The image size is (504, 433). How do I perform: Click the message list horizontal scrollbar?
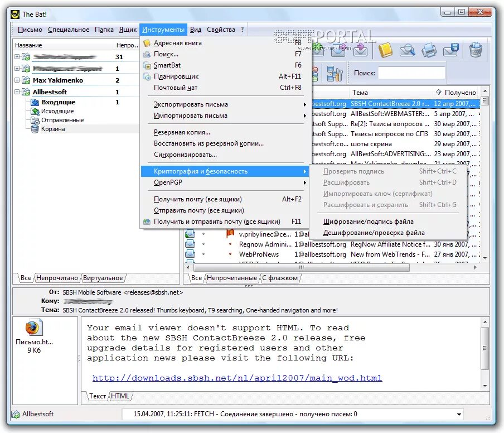[x=301, y=267]
